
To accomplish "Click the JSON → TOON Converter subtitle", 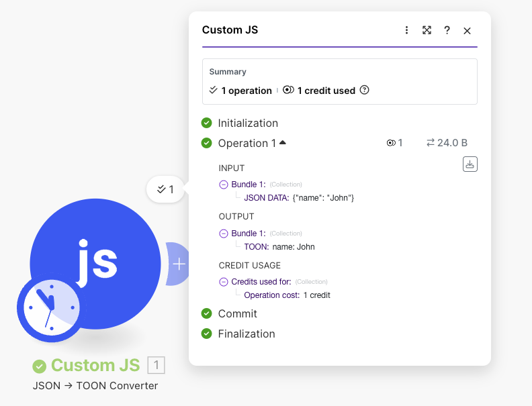I will tap(95, 386).
